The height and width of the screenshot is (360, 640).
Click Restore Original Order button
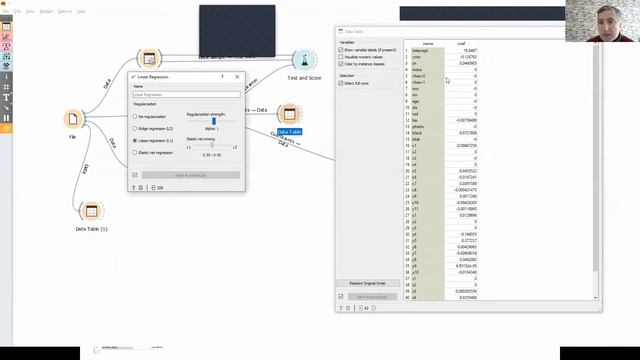(367, 283)
